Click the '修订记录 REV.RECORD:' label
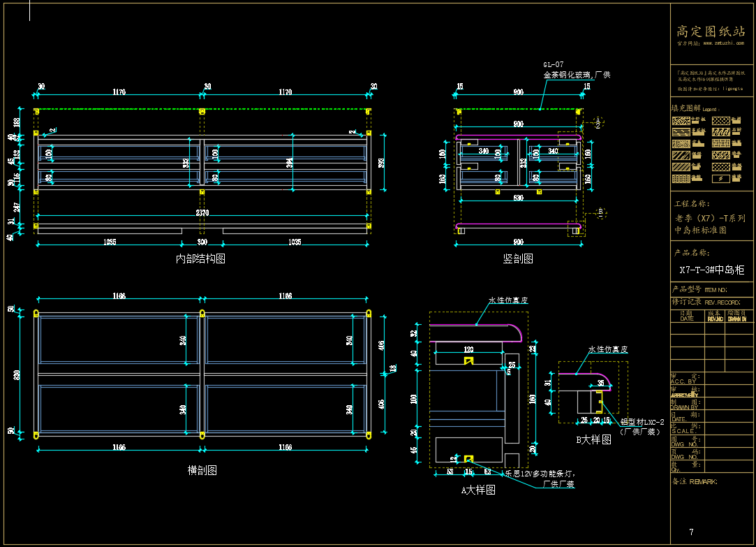The image size is (756, 547). 706,302
